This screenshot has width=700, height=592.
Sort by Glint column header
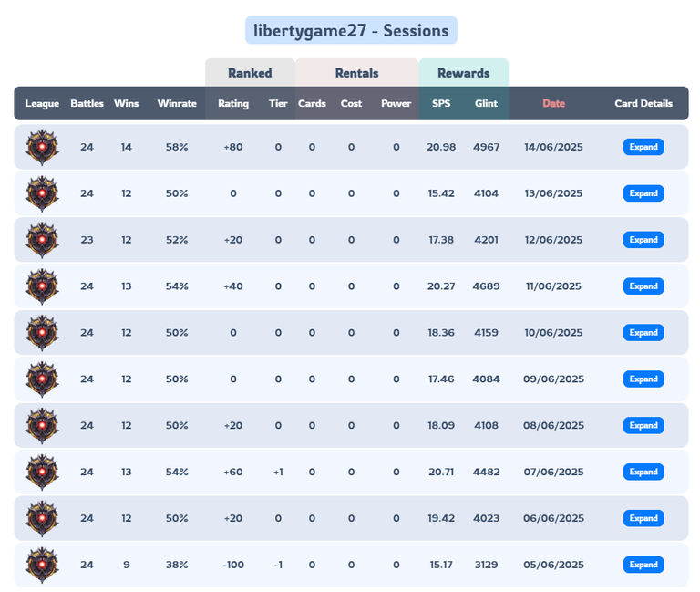pyautogui.click(x=486, y=104)
